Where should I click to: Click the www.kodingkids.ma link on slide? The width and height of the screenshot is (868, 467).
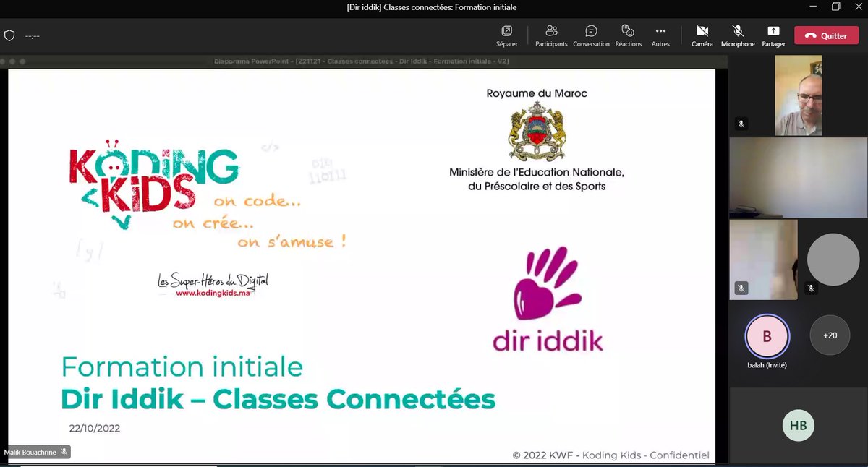[213, 293]
